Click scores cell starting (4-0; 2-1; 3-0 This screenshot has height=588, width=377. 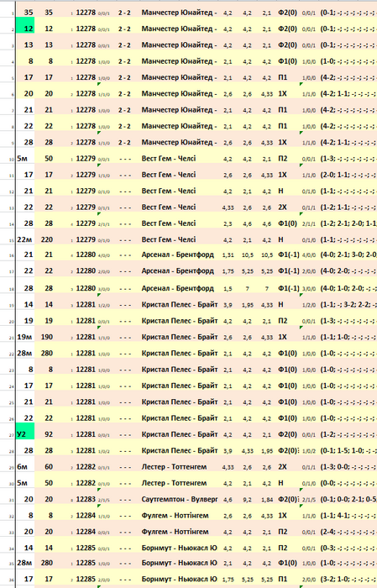[348, 255]
